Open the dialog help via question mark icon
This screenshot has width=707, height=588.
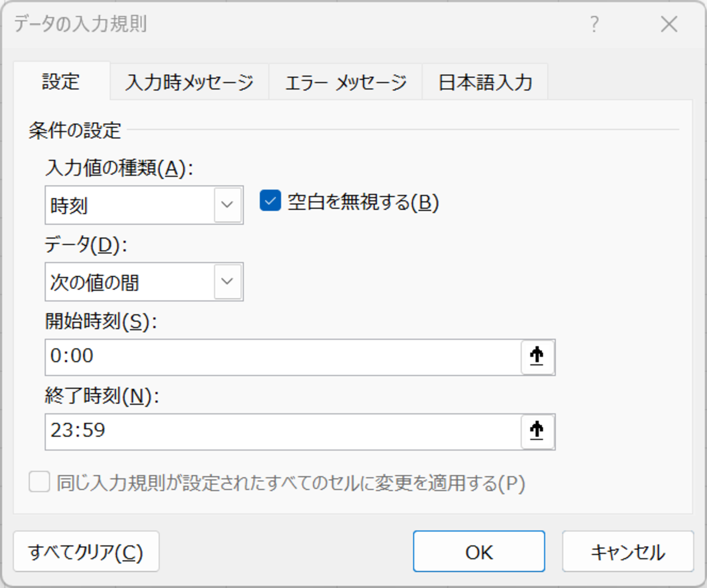[593, 25]
